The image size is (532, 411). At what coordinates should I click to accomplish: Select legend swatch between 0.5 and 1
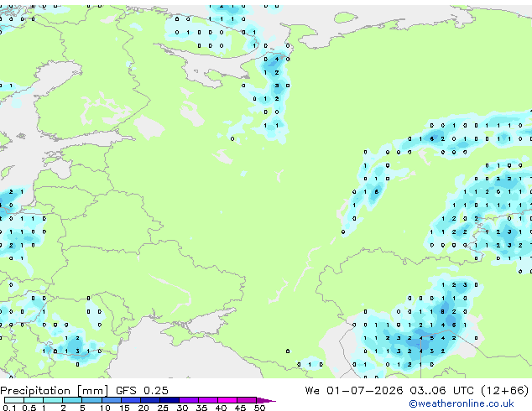pos(34,400)
